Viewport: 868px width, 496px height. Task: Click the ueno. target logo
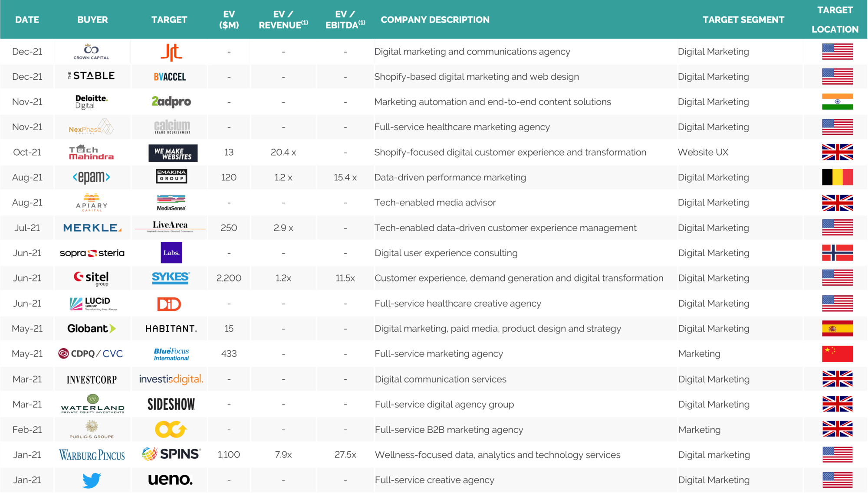pos(170,479)
